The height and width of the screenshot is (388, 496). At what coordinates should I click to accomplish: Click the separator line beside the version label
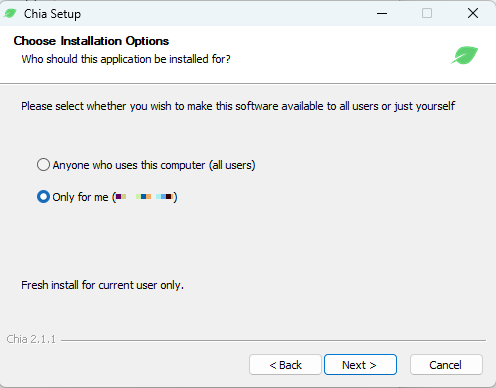273,340
